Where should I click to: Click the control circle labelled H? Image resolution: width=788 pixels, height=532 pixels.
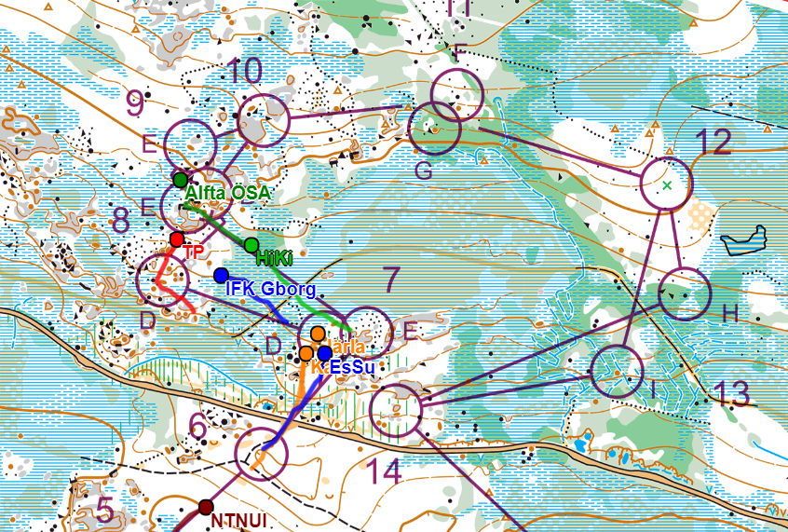685,293
